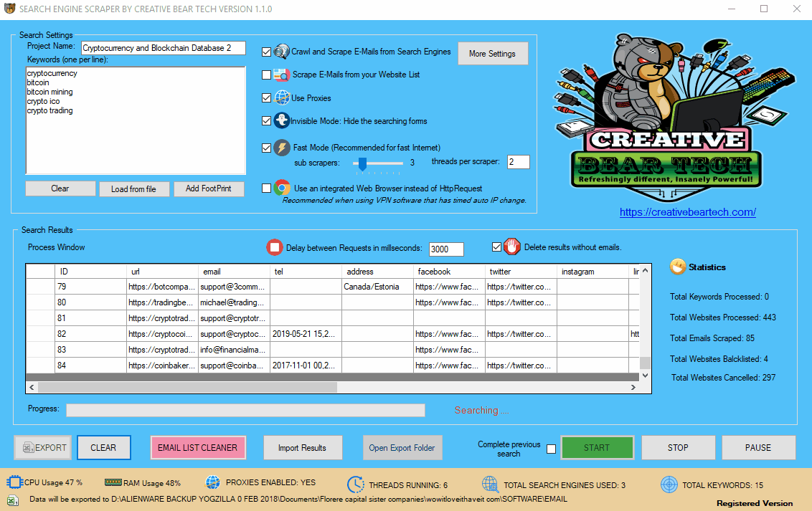812x511 pixels.
Task: Click the results table scroll down arrow
Action: click(x=645, y=376)
